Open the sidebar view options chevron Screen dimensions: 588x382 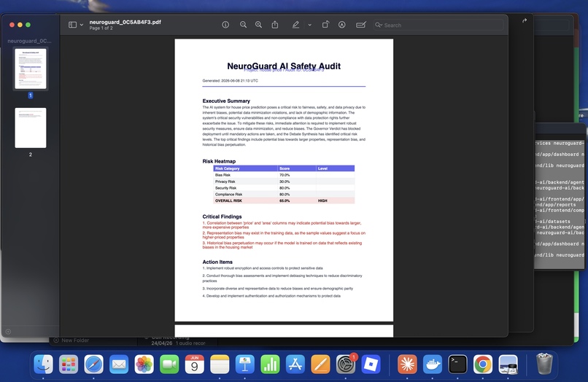(x=82, y=25)
